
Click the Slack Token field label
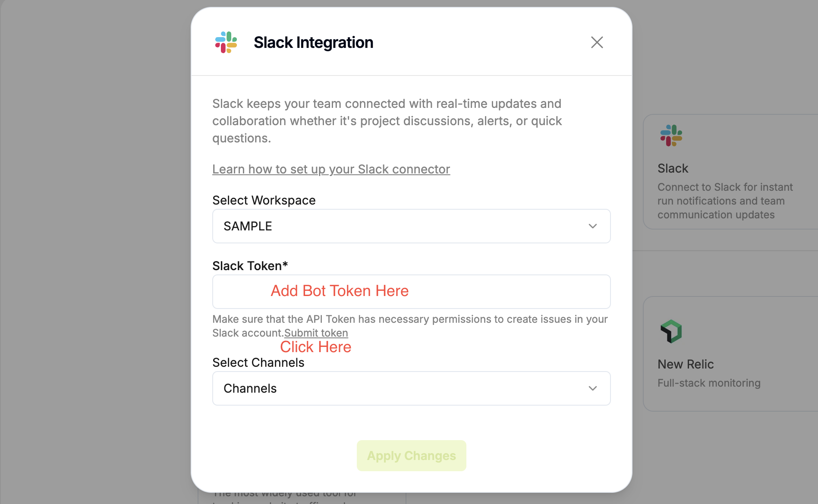pyautogui.click(x=250, y=266)
